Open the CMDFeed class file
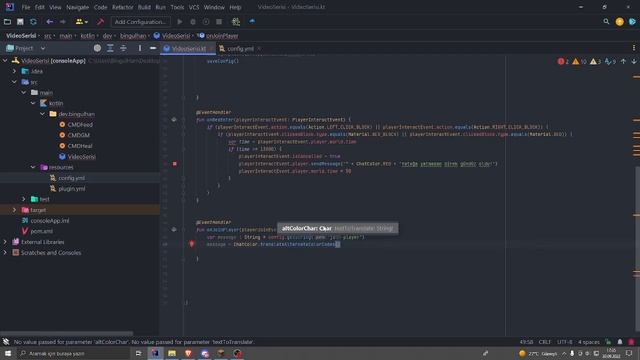Image resolution: width=640 pixels, height=360 pixels. pyautogui.click(x=80, y=124)
